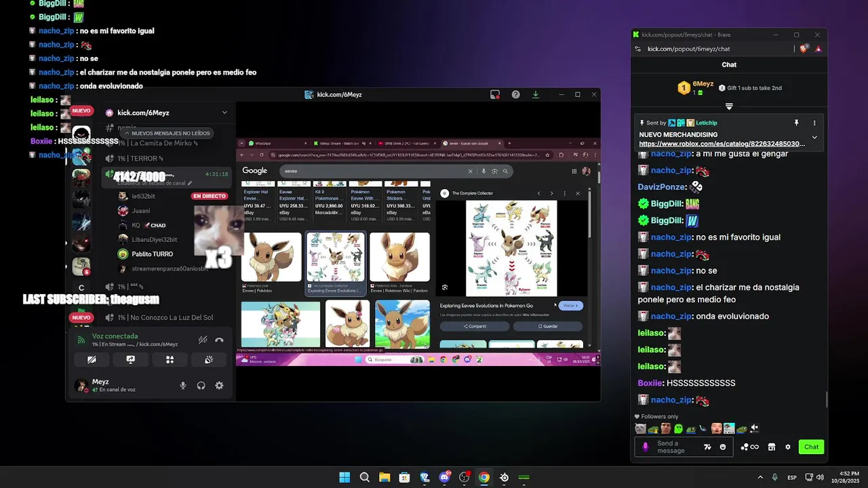Show hidden system tray icons chevron
The height and width of the screenshot is (488, 868).
point(760,477)
